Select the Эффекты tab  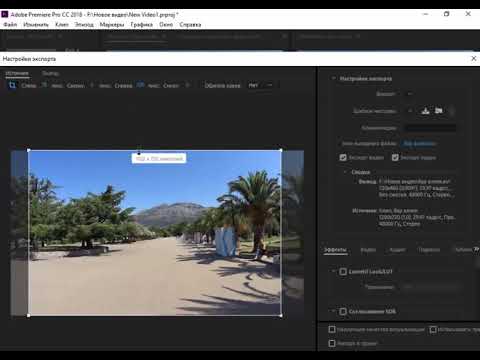[x=335, y=250]
